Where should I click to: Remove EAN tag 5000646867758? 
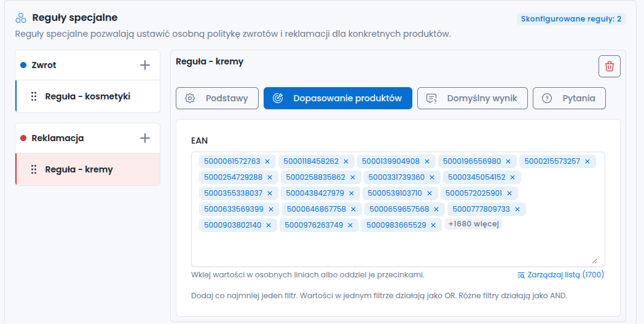coord(353,209)
